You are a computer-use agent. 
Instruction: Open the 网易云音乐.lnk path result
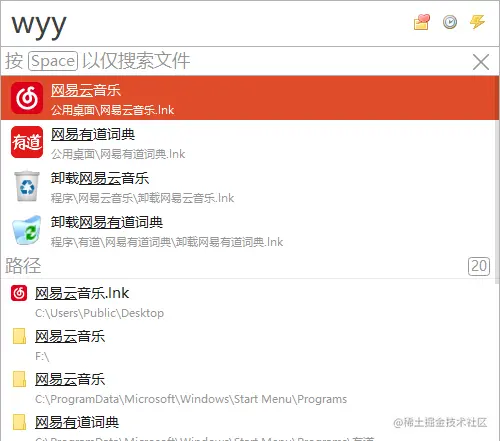[248, 302]
